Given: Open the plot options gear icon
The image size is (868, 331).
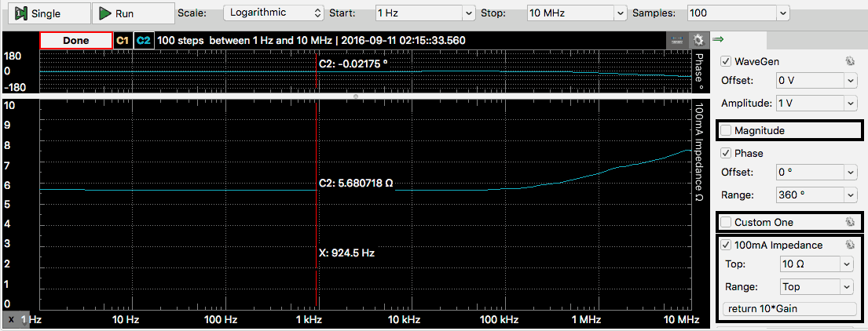Looking at the screenshot, I should click(698, 40).
